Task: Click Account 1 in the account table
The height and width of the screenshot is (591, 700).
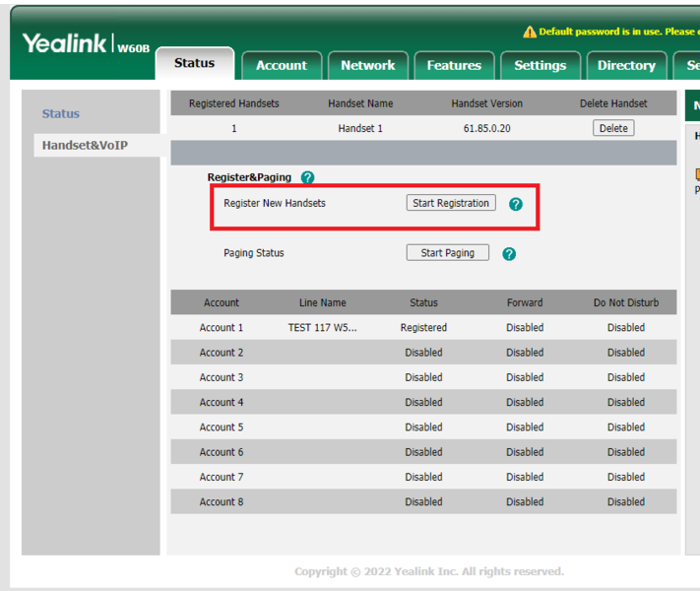Action: 222,328
